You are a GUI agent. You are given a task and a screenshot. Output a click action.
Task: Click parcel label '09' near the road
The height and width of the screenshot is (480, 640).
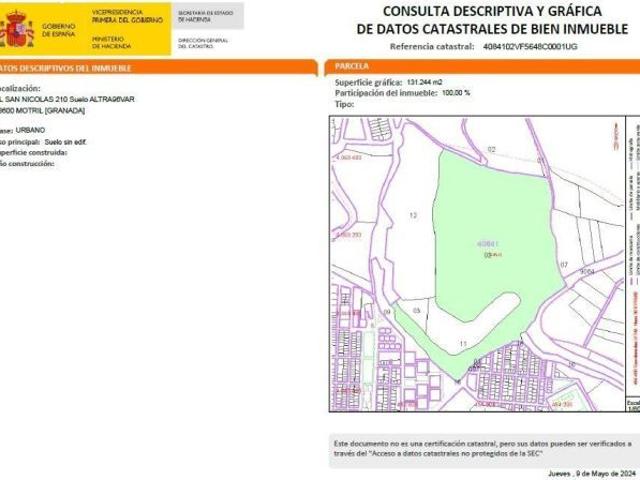point(387,312)
